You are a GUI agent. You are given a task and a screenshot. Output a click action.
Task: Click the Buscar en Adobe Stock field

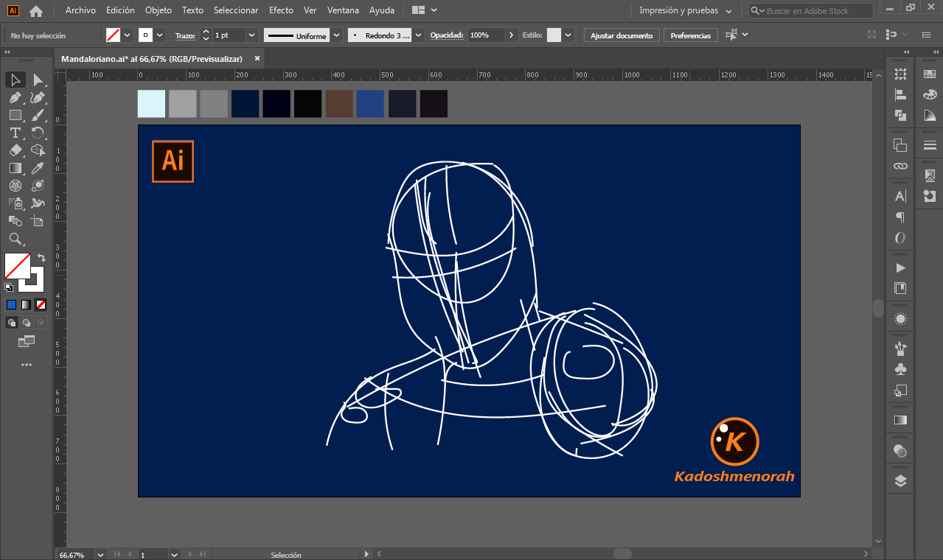(x=811, y=11)
